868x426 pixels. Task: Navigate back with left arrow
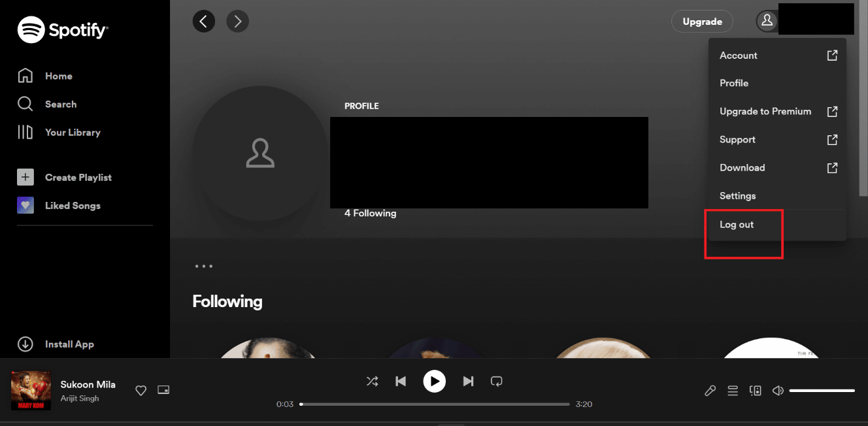pos(203,22)
